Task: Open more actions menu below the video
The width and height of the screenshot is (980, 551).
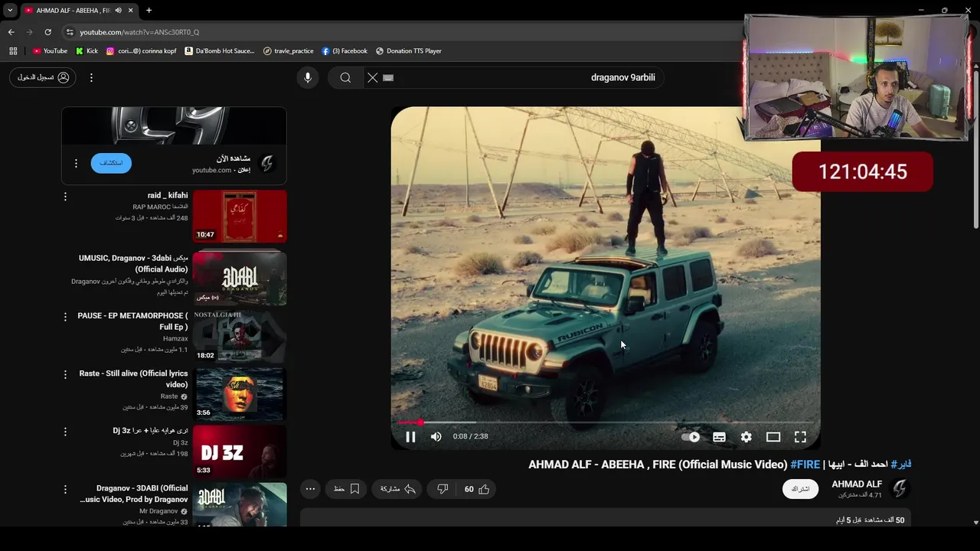Action: tap(310, 489)
